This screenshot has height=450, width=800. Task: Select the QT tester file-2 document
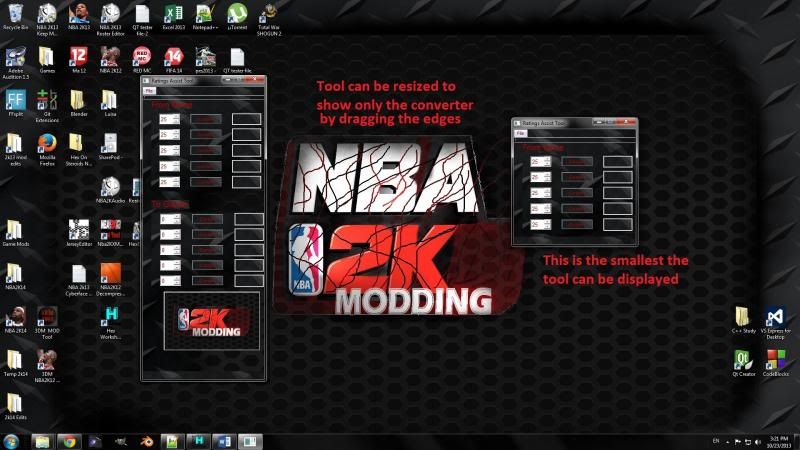coord(142,19)
